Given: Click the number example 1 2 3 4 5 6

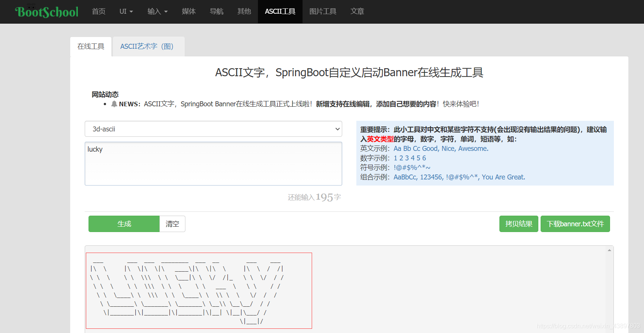Looking at the screenshot, I should click(x=410, y=158).
